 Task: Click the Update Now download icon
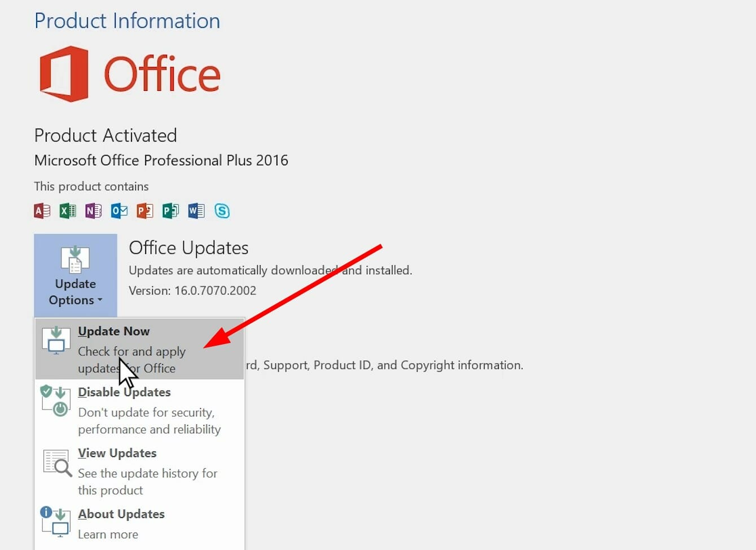(x=56, y=339)
